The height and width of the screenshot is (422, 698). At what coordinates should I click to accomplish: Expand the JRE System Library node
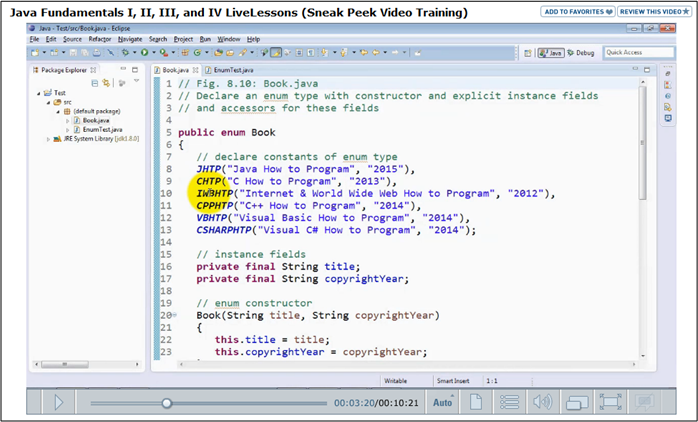(47, 139)
